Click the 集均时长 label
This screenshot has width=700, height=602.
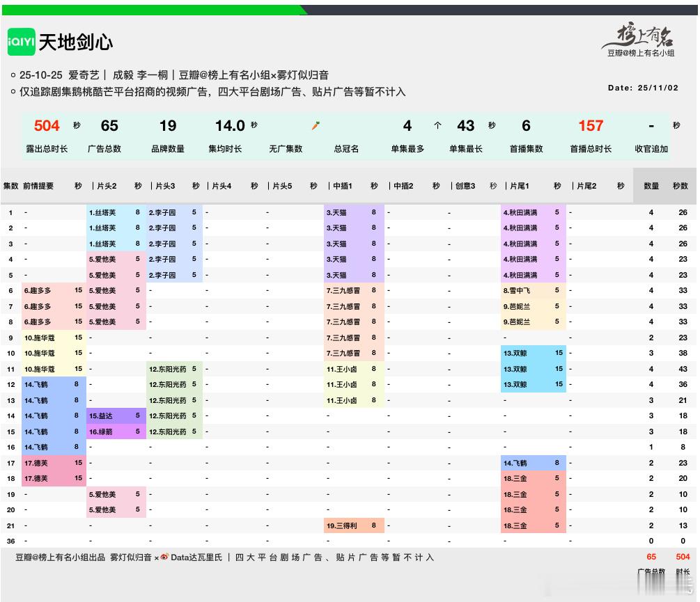(x=225, y=148)
